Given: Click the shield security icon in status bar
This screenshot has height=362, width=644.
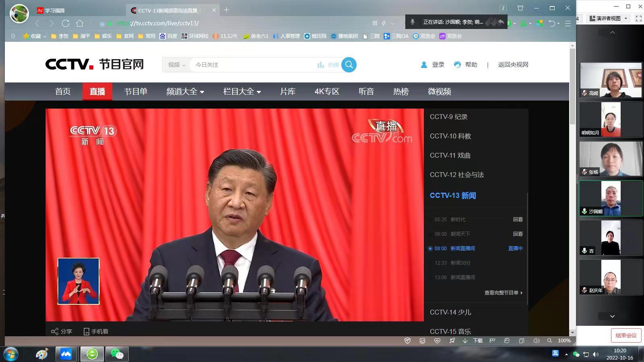Looking at the screenshot, I should 407,341.
